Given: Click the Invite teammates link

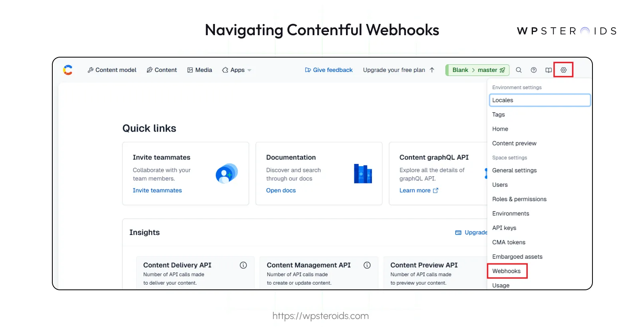Looking at the screenshot, I should 157,190.
